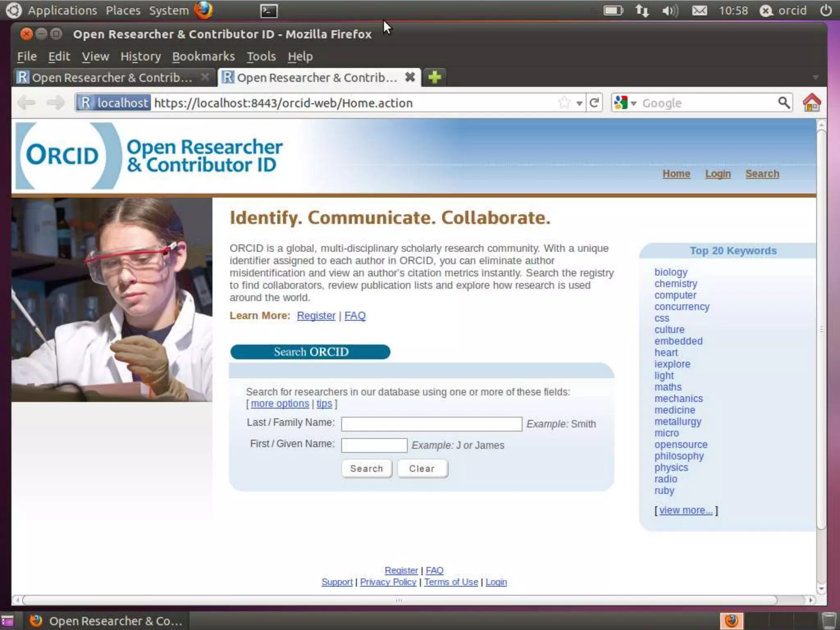Click the magnifier in Google search box

[783, 103]
